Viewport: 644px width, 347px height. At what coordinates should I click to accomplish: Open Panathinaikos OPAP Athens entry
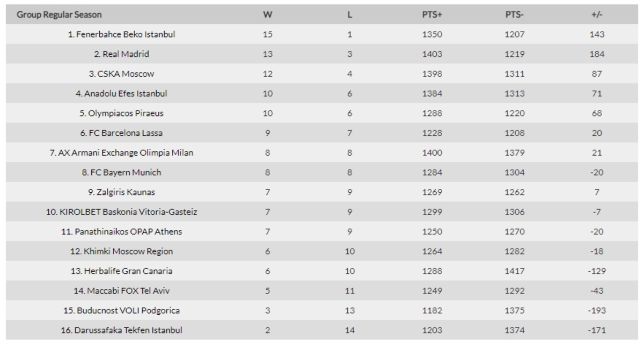point(122,232)
